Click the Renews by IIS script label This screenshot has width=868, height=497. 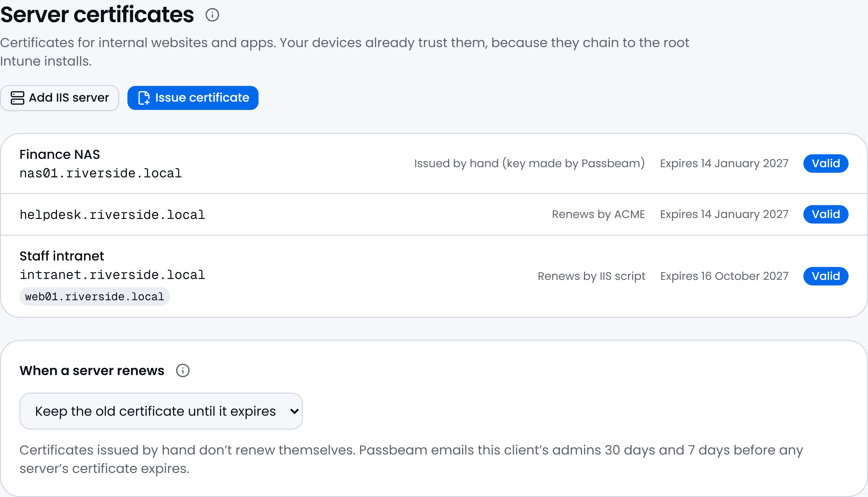click(x=591, y=276)
